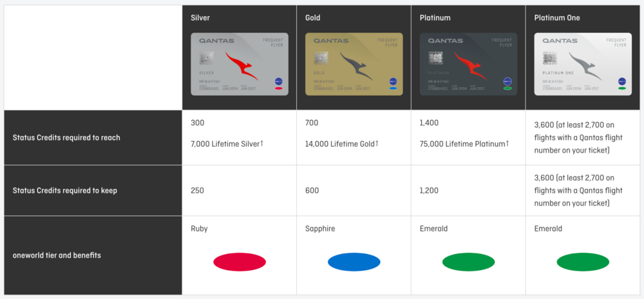This screenshot has width=644, height=299.
Task: Click the Sapphire tier label
Action: point(320,229)
